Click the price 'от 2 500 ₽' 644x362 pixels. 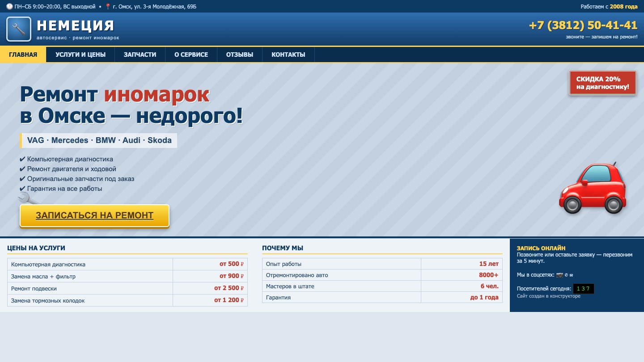click(x=229, y=288)
